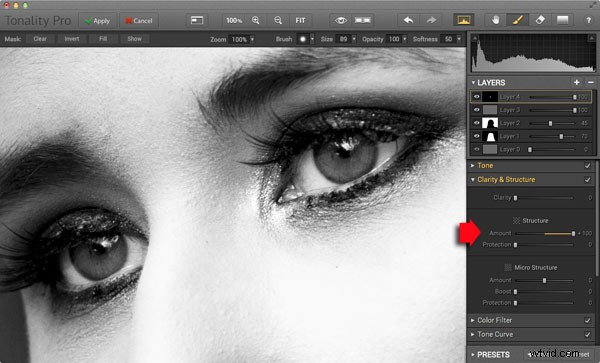Uncheck the Clarity & Structure checkbox
The height and width of the screenshot is (363, 600).
coord(587,179)
